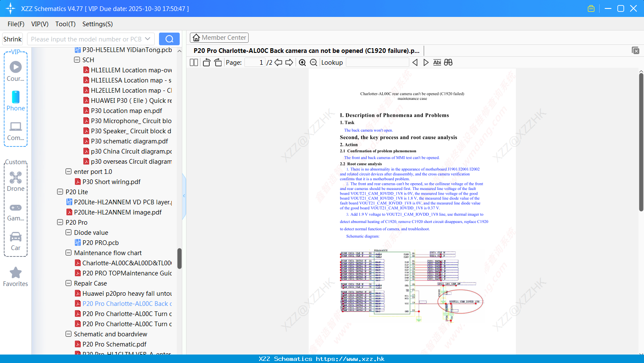Open Tool(T) menu
Image resolution: width=644 pixels, height=363 pixels.
coord(66,24)
